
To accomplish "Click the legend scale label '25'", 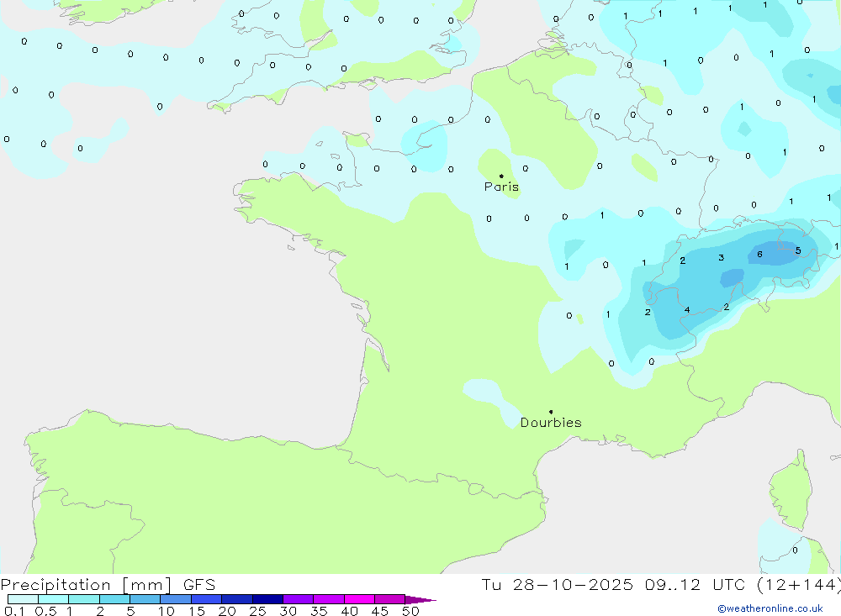I will point(257,611).
